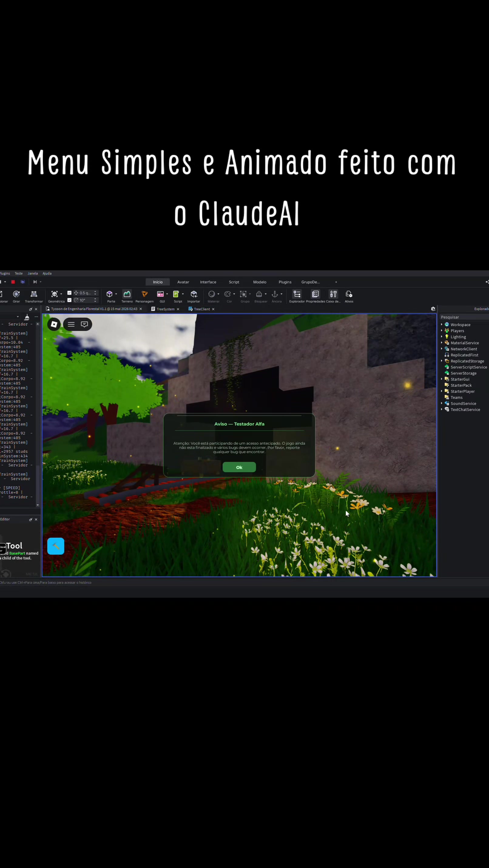Open the Roblox logo menu in viewport
The width and height of the screenshot is (489, 868).
coord(54,324)
